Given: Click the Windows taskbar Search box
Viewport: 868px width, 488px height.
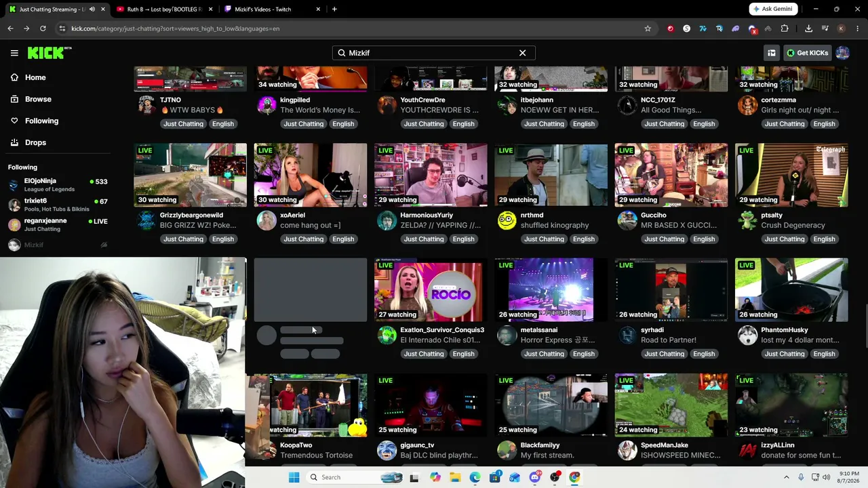Looking at the screenshot, I should click(x=356, y=477).
